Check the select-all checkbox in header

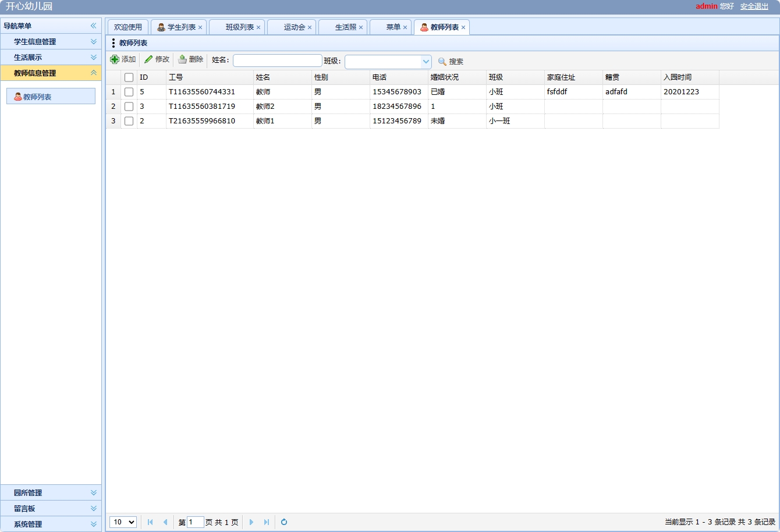point(129,77)
